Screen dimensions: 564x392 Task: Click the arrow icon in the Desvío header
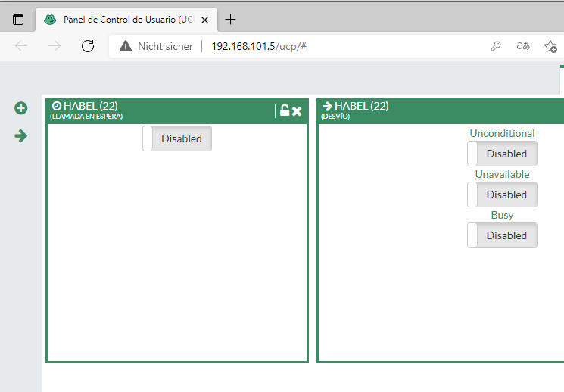(327, 106)
